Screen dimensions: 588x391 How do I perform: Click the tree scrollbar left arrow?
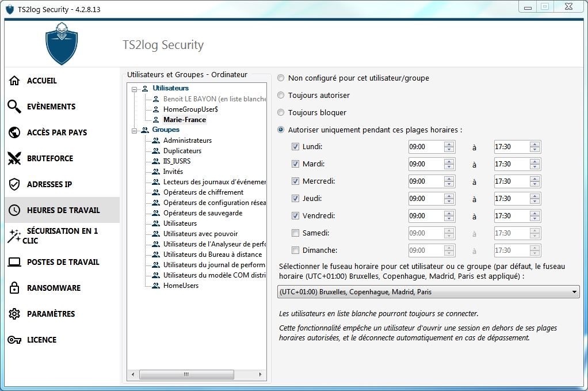[133, 374]
